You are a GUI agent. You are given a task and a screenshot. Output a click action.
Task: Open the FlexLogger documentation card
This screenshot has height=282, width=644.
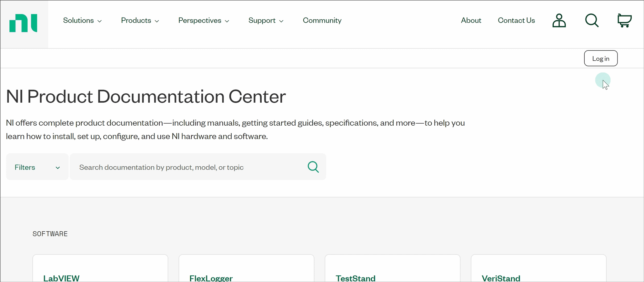click(x=246, y=269)
